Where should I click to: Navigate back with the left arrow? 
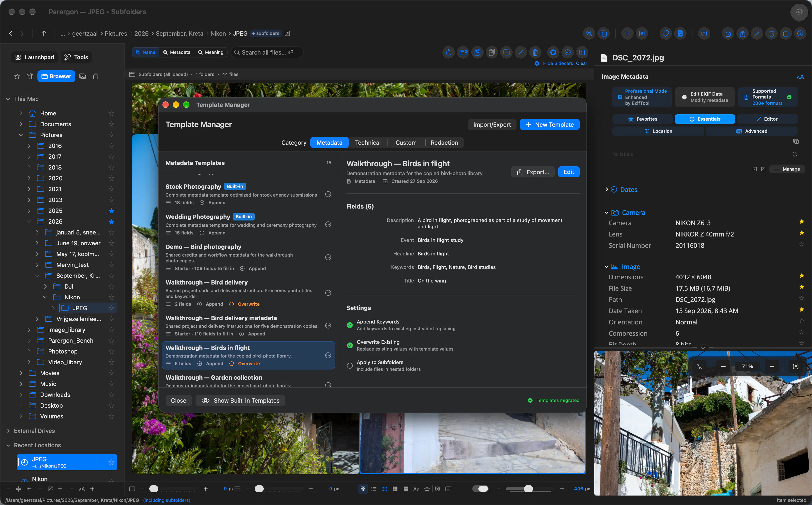11,33
